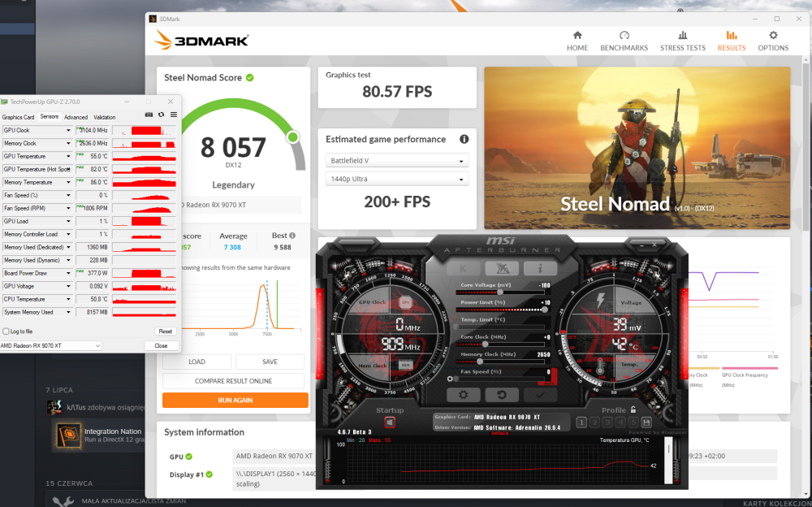Click the SAVE result button

[270, 362]
